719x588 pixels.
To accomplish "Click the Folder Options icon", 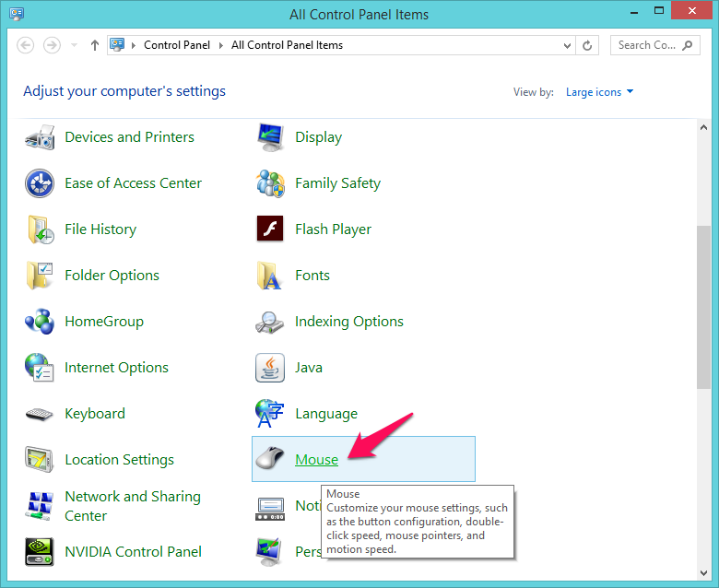I will [x=40, y=276].
